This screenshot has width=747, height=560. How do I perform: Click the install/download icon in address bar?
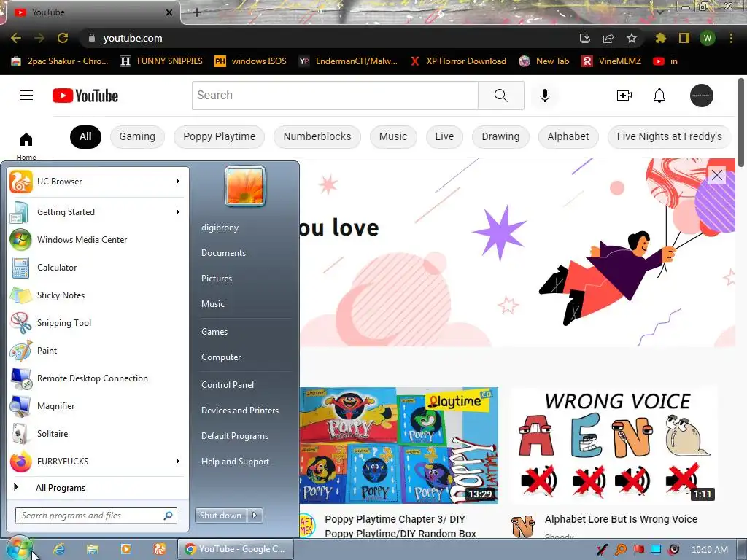pyautogui.click(x=585, y=38)
